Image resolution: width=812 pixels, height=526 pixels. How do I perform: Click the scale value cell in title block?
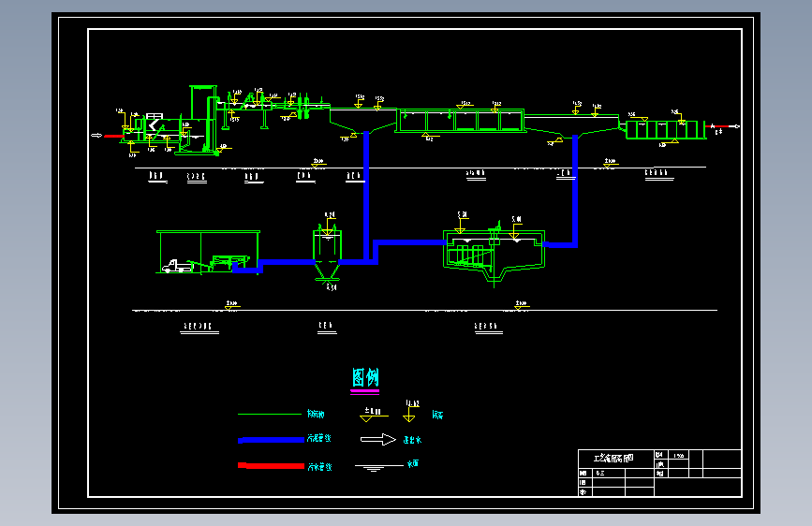point(678,456)
